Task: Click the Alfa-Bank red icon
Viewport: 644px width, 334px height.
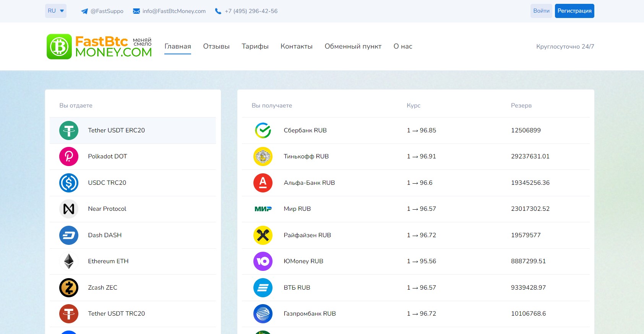Action: pos(263,183)
